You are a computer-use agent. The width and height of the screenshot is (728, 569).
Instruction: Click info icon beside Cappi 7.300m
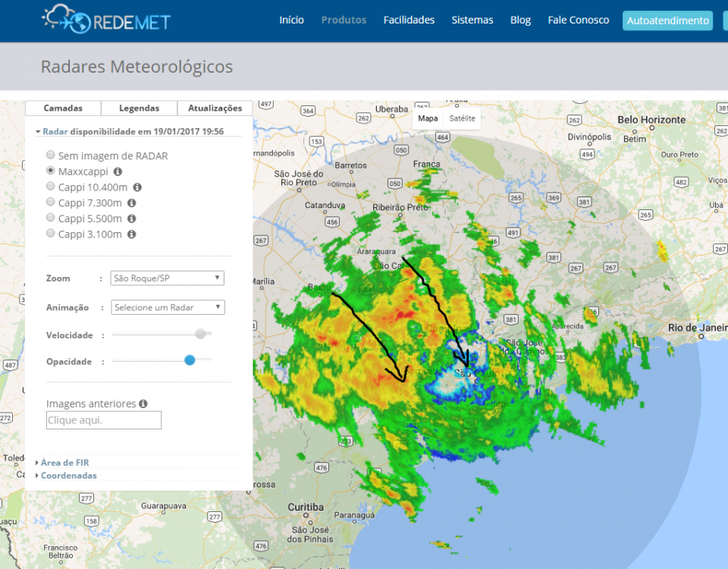click(x=131, y=203)
